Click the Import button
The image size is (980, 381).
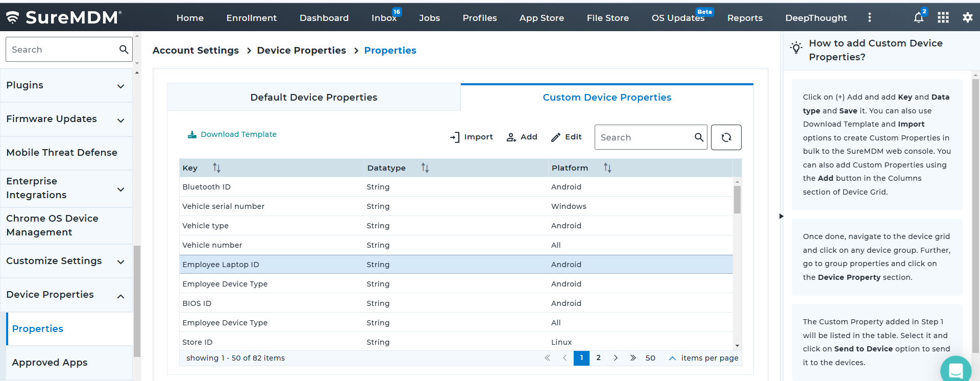(x=471, y=137)
